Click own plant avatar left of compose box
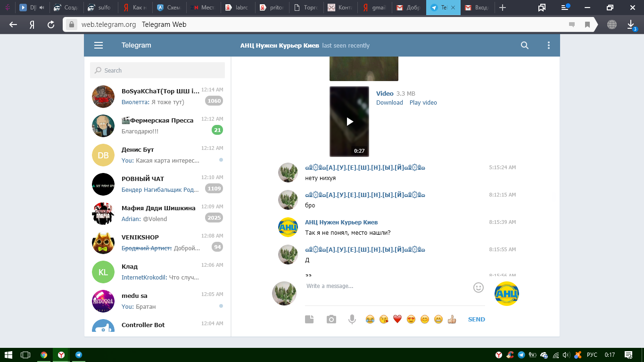 click(x=284, y=294)
